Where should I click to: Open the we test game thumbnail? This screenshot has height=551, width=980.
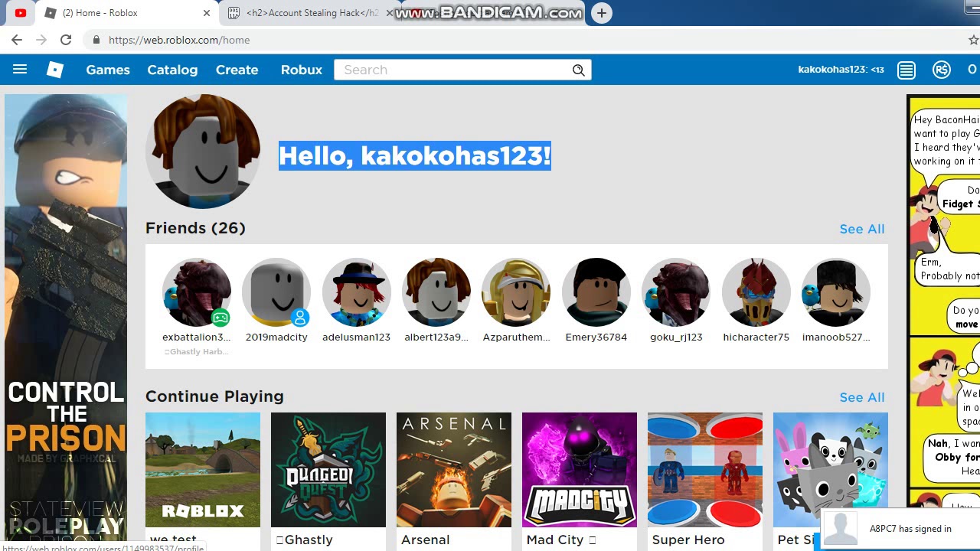[203, 470]
